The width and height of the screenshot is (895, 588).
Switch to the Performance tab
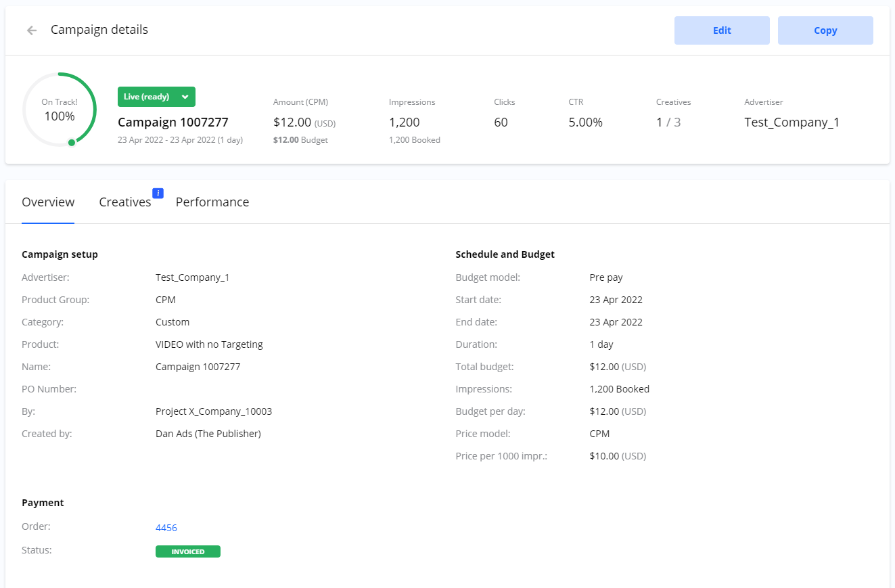[212, 202]
